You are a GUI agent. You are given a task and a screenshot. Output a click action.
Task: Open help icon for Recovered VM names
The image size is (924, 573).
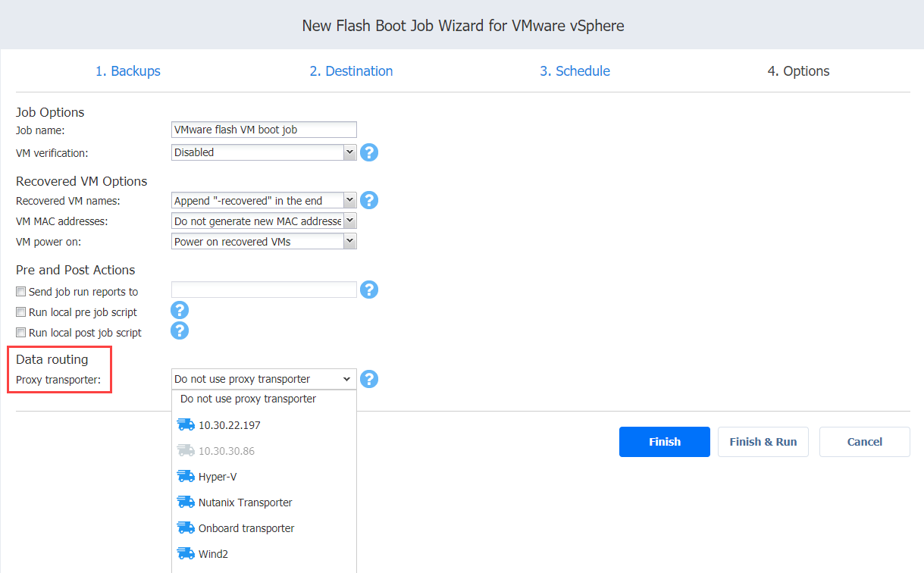tap(369, 200)
